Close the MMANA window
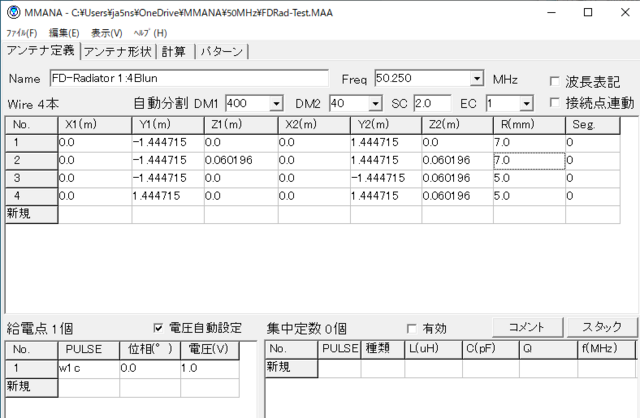 point(625,12)
